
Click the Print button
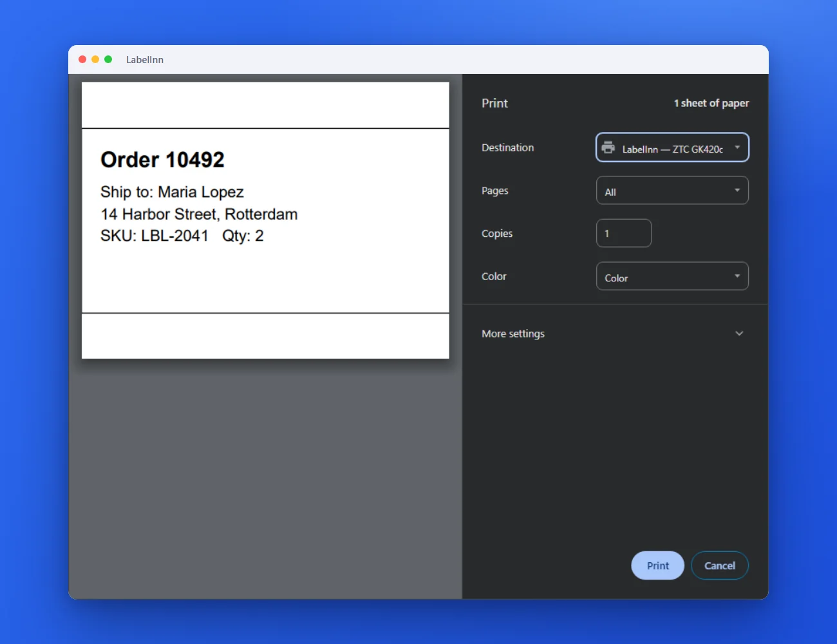point(657,565)
